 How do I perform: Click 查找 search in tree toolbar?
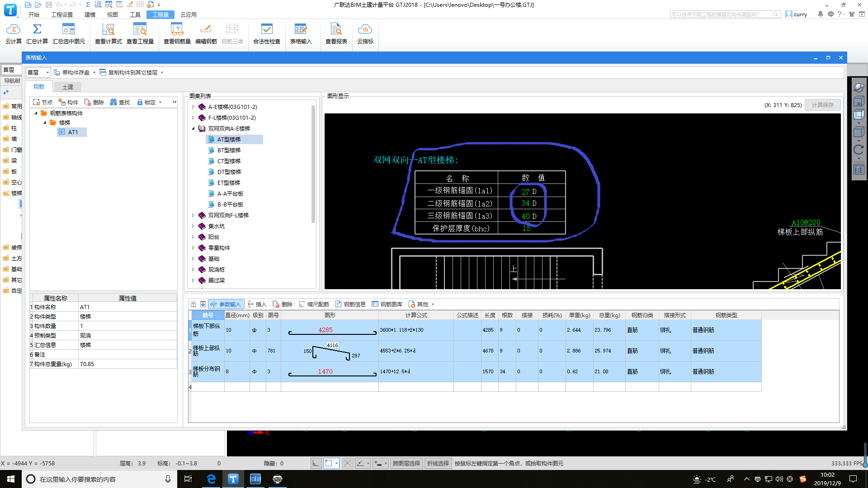tap(120, 102)
